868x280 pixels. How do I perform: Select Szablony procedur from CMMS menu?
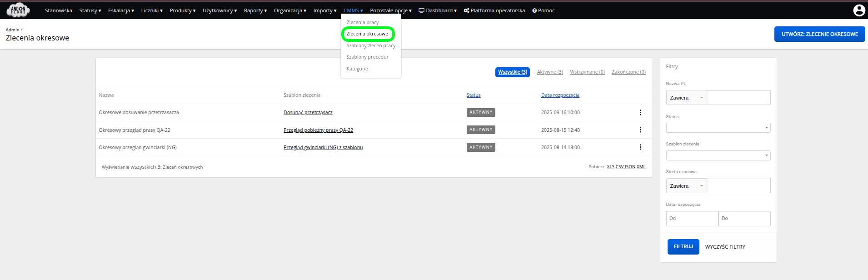(367, 57)
